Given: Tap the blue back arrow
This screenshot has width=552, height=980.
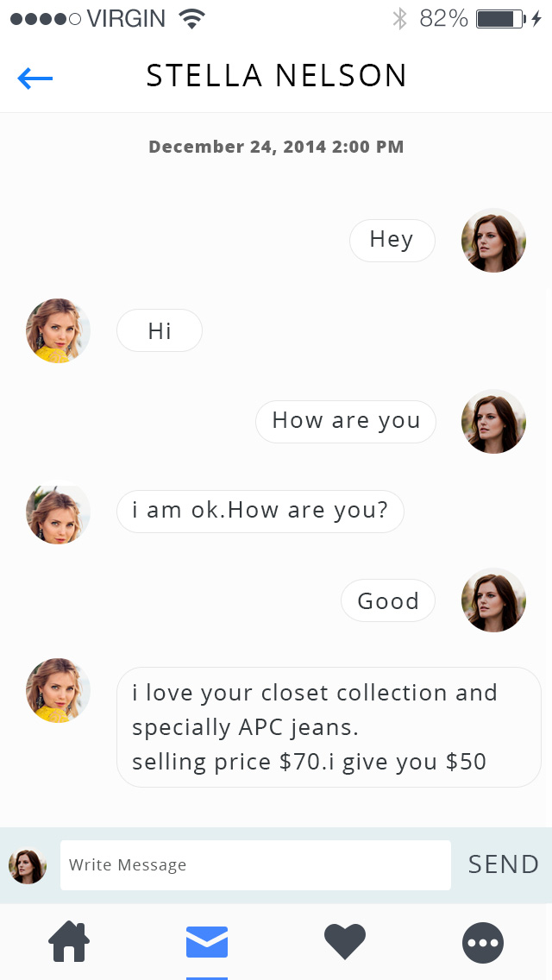Looking at the screenshot, I should tap(35, 79).
